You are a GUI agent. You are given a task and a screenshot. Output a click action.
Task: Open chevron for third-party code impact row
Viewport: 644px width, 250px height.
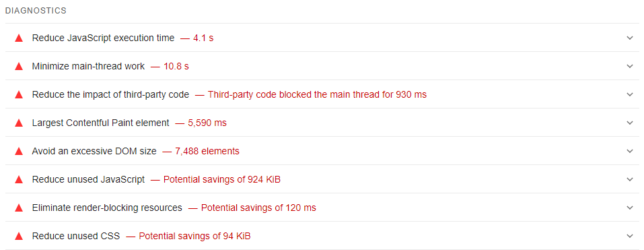pos(630,94)
